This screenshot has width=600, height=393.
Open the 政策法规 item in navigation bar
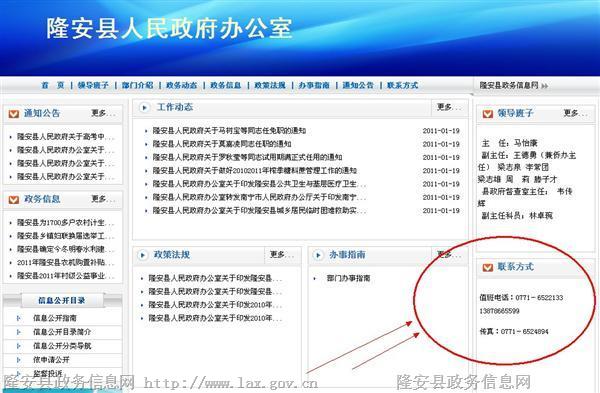(x=270, y=85)
